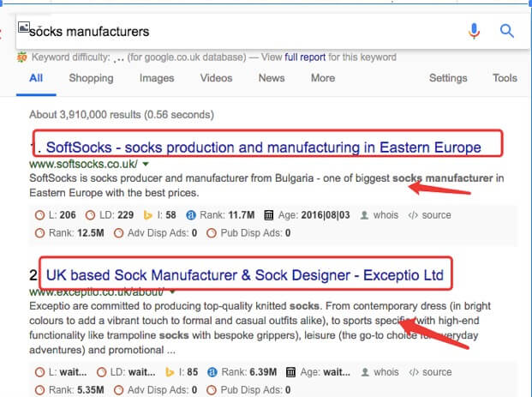Open the Settings menu
This screenshot has height=397, width=532.
pyautogui.click(x=448, y=78)
